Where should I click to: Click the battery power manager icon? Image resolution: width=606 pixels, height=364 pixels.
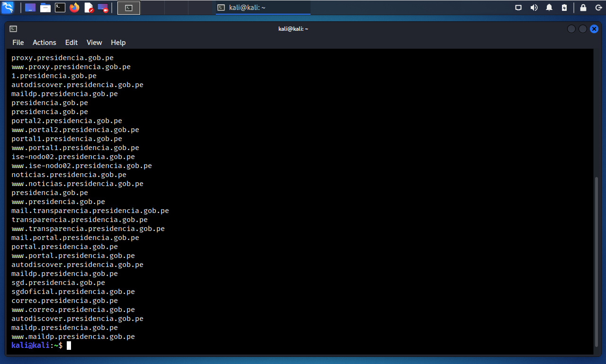point(564,8)
